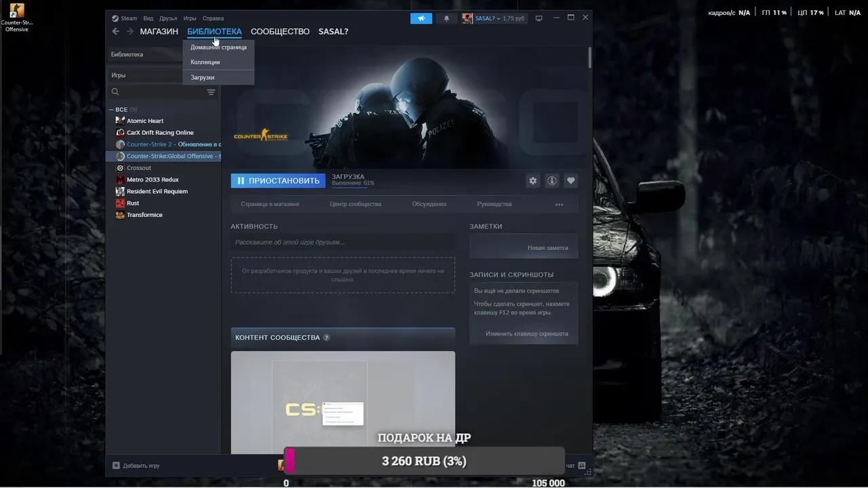This screenshot has width=868, height=488.
Task: Click the Crossout game icon
Action: point(120,168)
